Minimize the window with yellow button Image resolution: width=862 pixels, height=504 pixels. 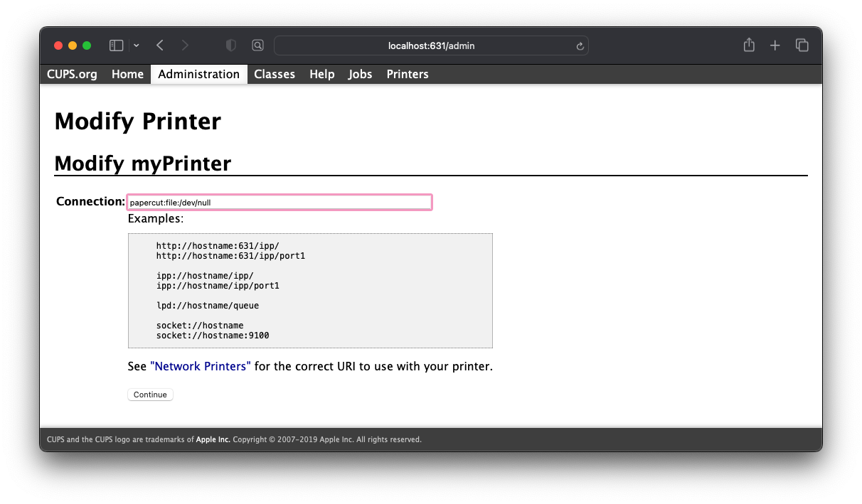[73, 45]
